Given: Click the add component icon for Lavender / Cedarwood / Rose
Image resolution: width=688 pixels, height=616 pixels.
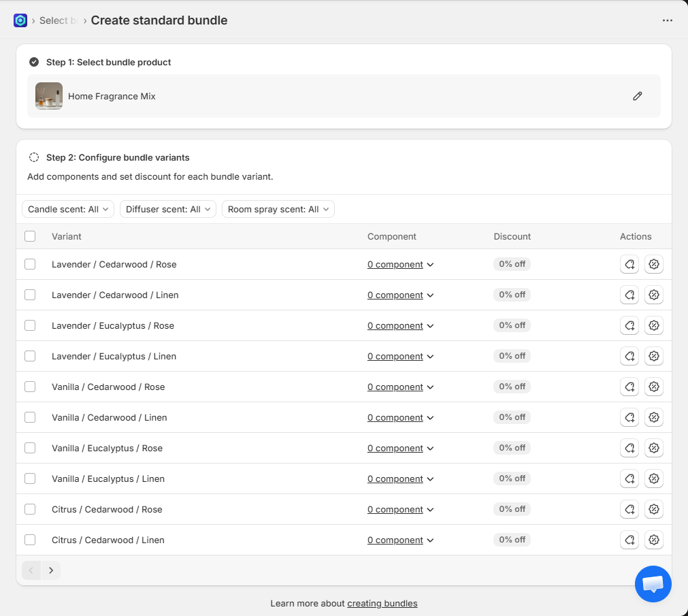Looking at the screenshot, I should [629, 264].
